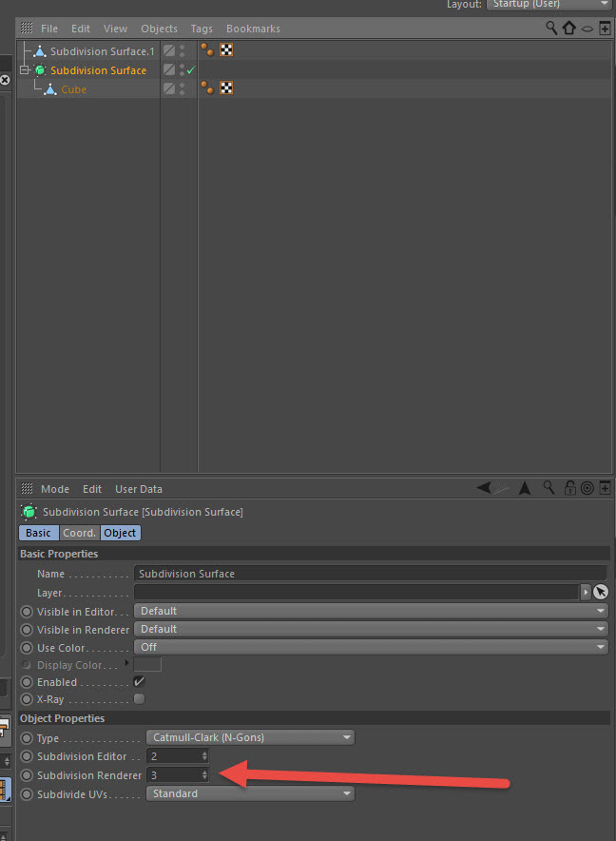This screenshot has width=616, height=841.
Task: Open the Visible in Editor dropdown
Action: pos(371,611)
